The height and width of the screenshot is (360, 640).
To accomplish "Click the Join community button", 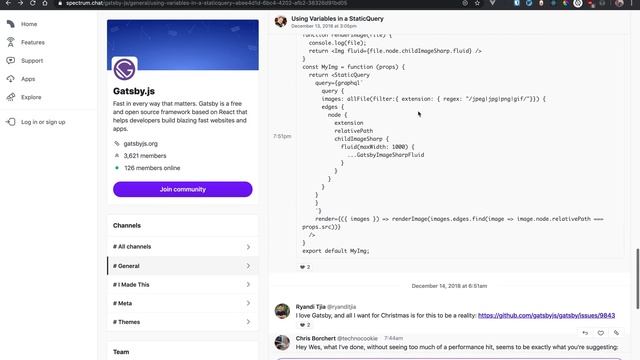I will 182,189.
